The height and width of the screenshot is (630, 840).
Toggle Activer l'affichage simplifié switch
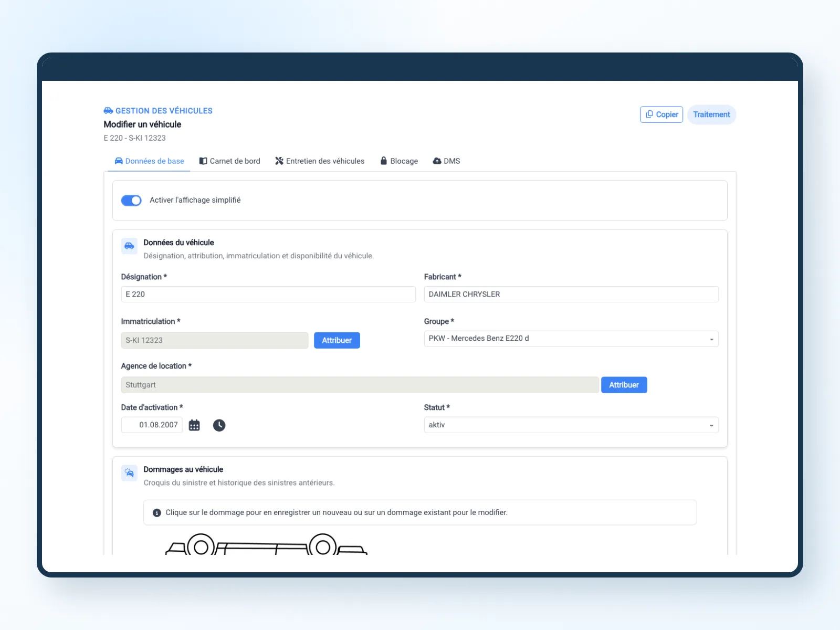131,201
